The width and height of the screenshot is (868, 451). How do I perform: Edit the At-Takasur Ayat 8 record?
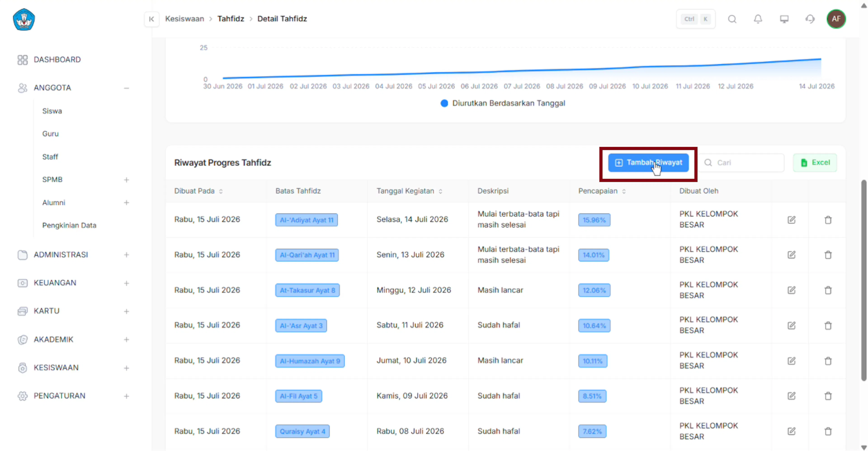coord(792,290)
